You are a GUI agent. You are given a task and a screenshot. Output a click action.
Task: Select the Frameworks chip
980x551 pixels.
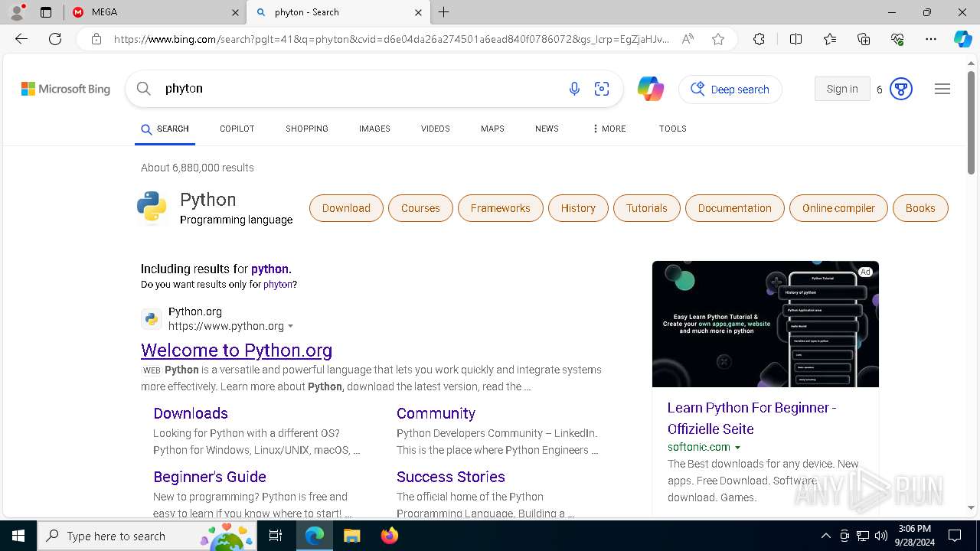[501, 208]
